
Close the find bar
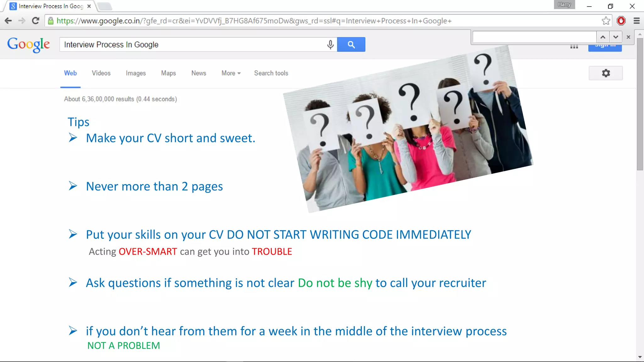point(628,37)
